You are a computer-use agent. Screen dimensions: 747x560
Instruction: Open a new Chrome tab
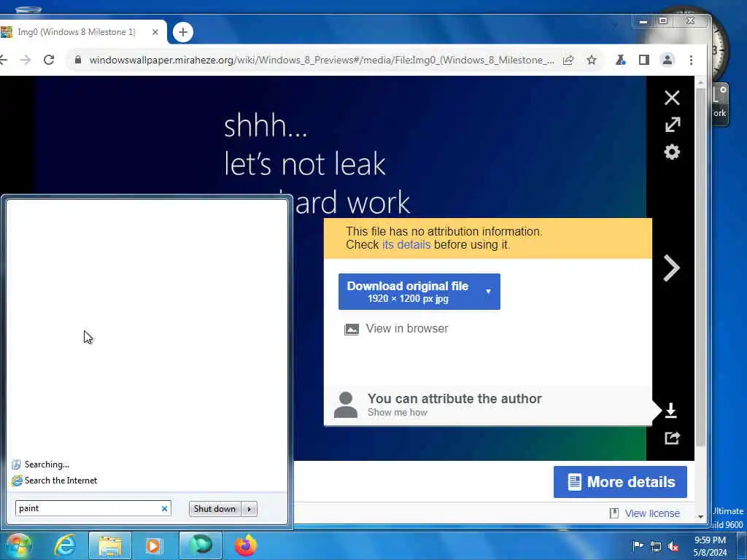click(183, 32)
